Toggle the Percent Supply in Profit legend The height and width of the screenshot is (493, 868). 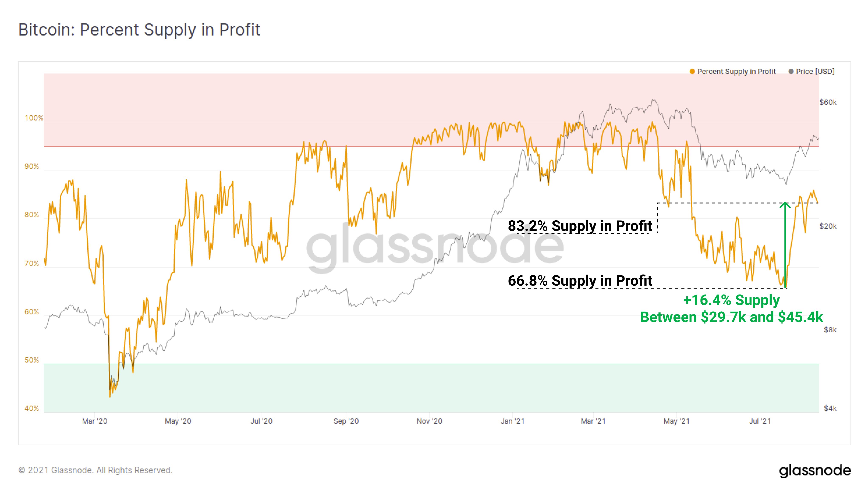(x=733, y=71)
